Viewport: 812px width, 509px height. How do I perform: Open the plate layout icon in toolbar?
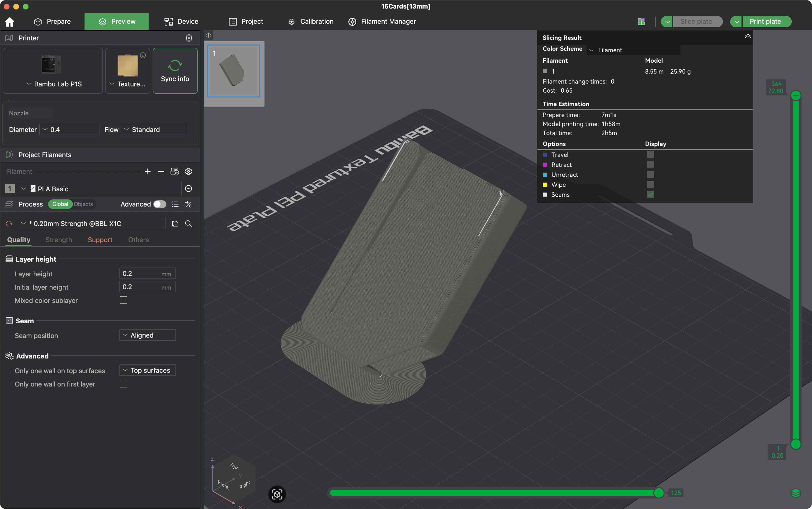pyautogui.click(x=641, y=22)
